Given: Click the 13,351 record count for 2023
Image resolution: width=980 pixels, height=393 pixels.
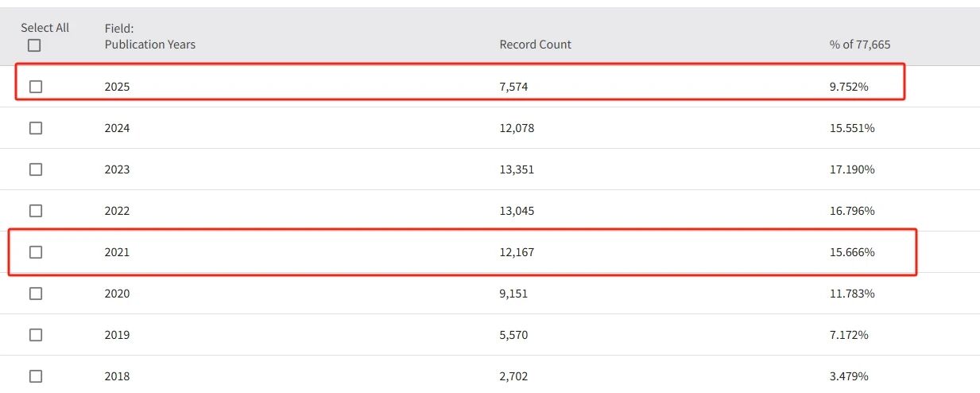Looking at the screenshot, I should (x=517, y=169).
